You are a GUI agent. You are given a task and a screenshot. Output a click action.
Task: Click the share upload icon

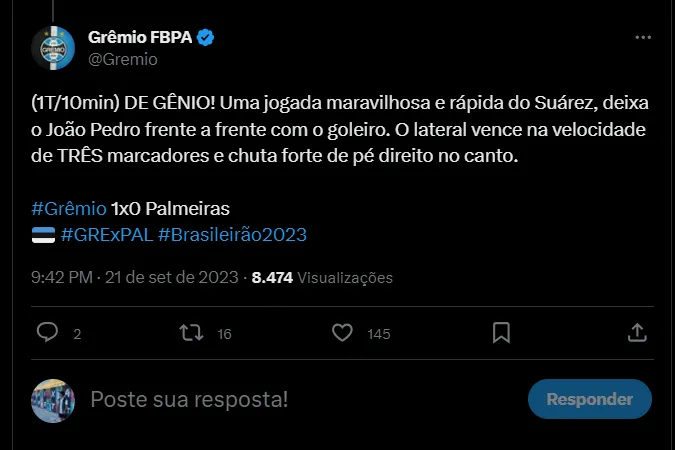tap(637, 333)
